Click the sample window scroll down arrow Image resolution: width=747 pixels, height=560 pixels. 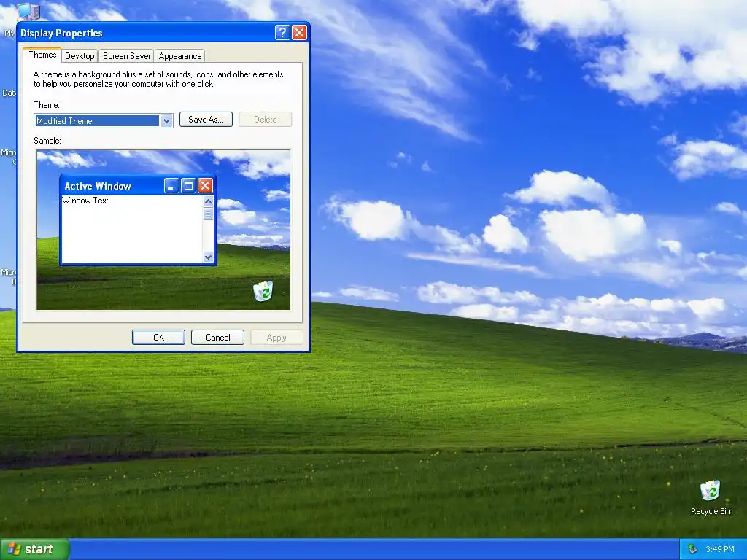[x=208, y=257]
